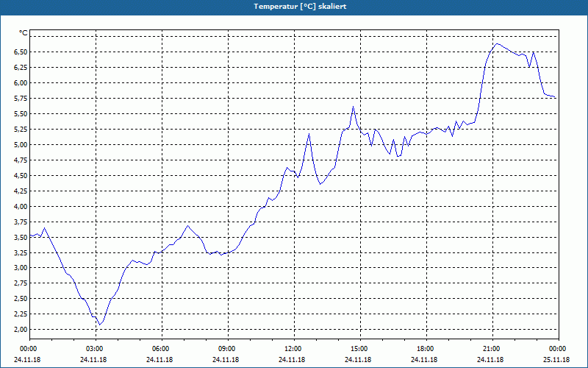This screenshot has width=588, height=368.
Task: Select the '2,50' y-axis label
Action: tap(21, 299)
